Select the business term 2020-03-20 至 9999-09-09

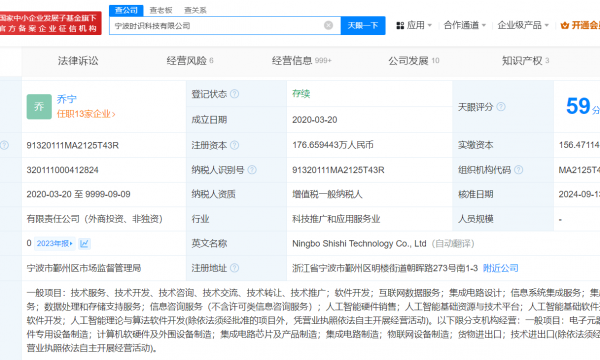coord(78,194)
